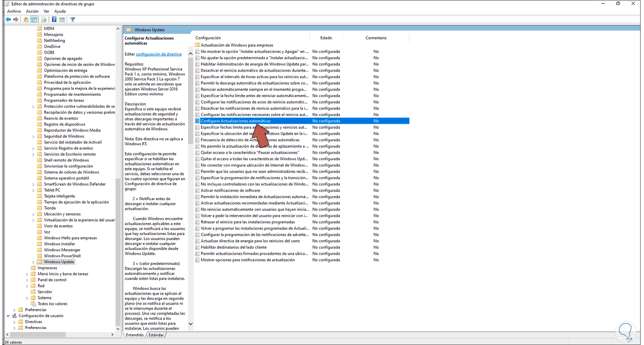Click the Todos los valores icon
Image resolution: width=644 pixels, height=345 pixels.
33,304
